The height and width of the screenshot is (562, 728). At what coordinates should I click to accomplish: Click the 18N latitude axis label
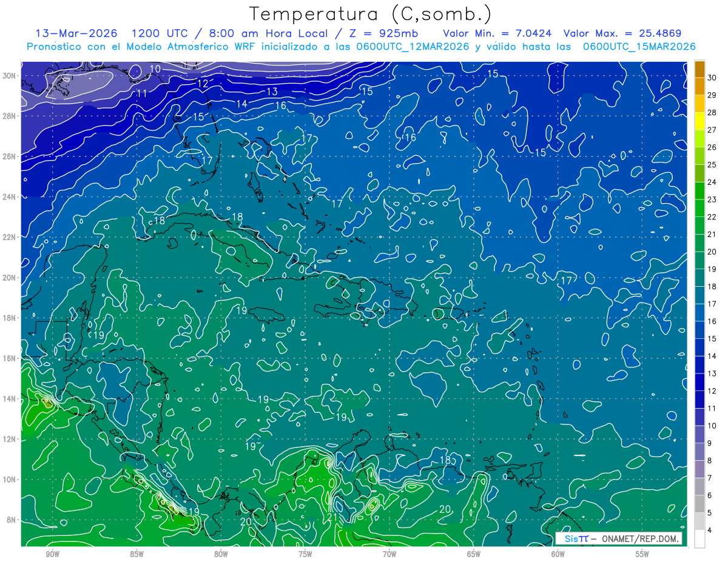click(10, 318)
